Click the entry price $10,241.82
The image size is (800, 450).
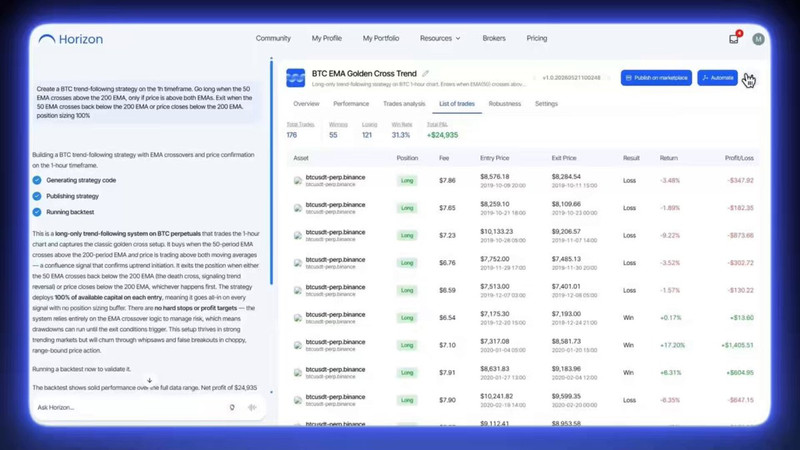(x=496, y=396)
